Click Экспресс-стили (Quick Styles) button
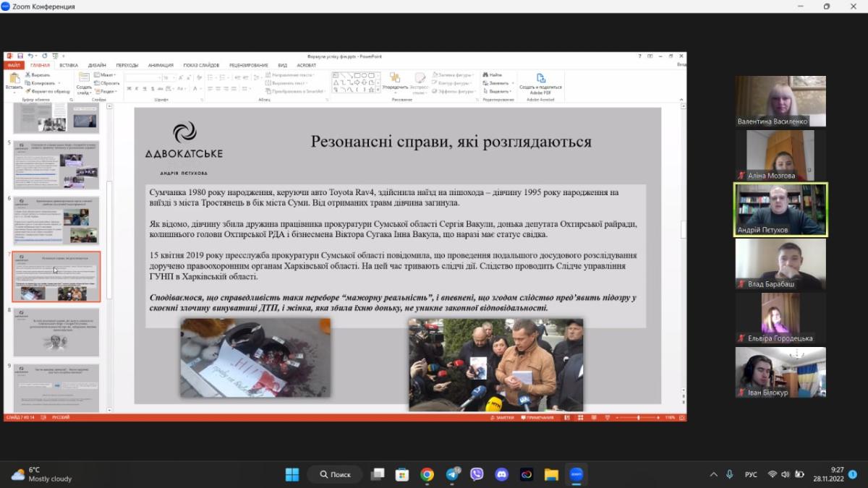The height and width of the screenshot is (488, 868). click(x=420, y=82)
